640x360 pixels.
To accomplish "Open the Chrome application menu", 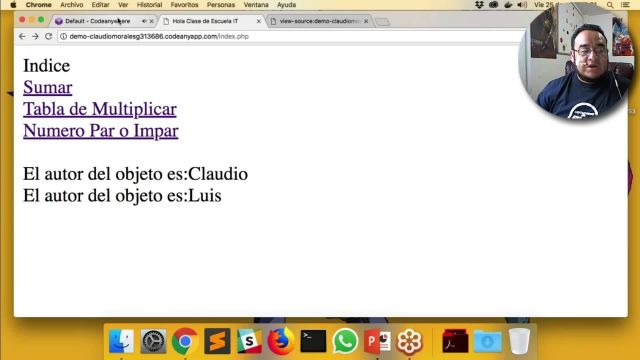I will [38, 5].
